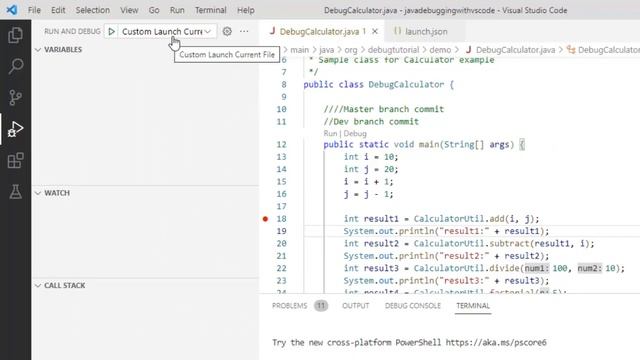Viewport: 640px width, 360px height.
Task: Open the Source Control view
Action: pos(16,98)
